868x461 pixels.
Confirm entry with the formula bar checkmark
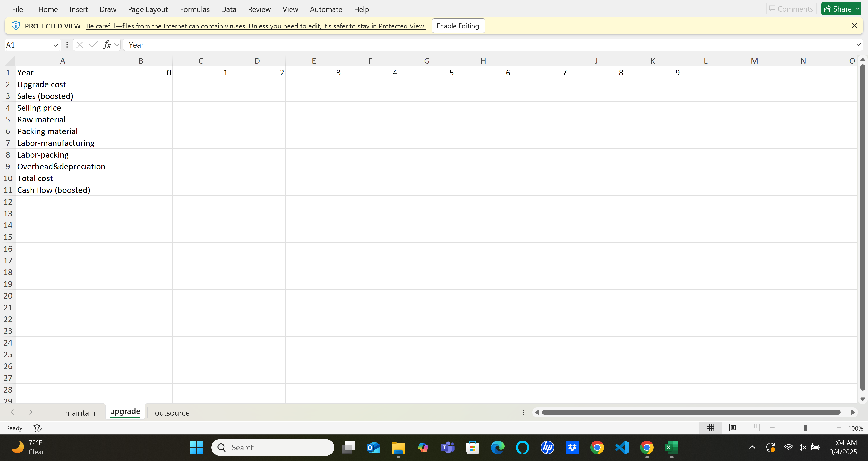click(93, 44)
